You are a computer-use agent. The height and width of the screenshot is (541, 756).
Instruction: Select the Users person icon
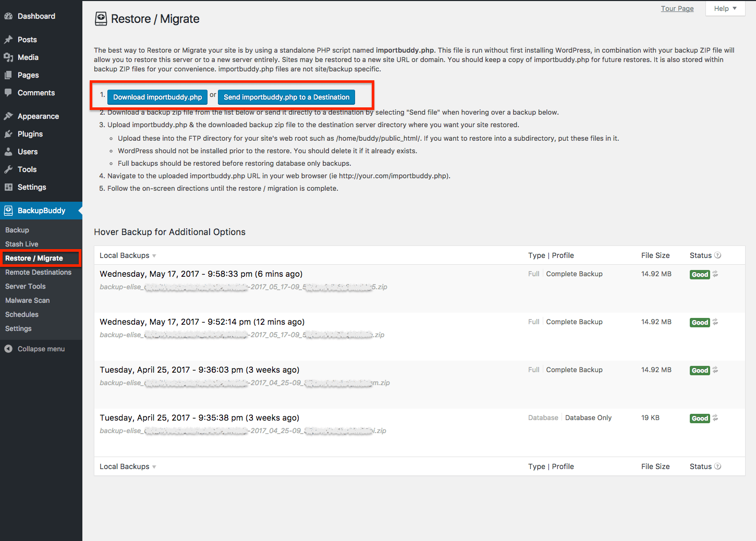tap(8, 152)
